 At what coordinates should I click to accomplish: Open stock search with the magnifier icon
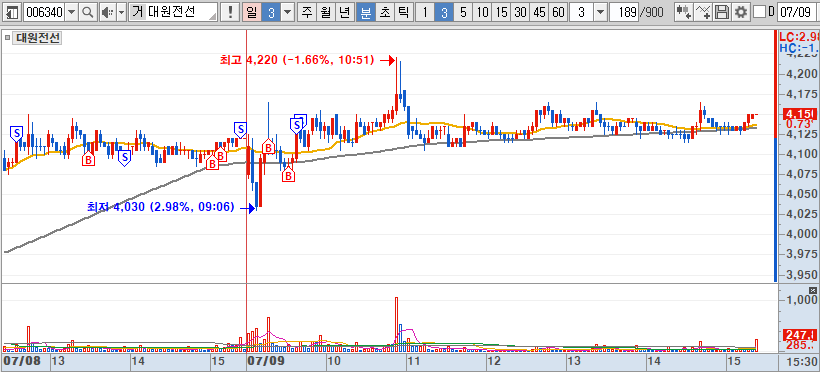pos(87,12)
